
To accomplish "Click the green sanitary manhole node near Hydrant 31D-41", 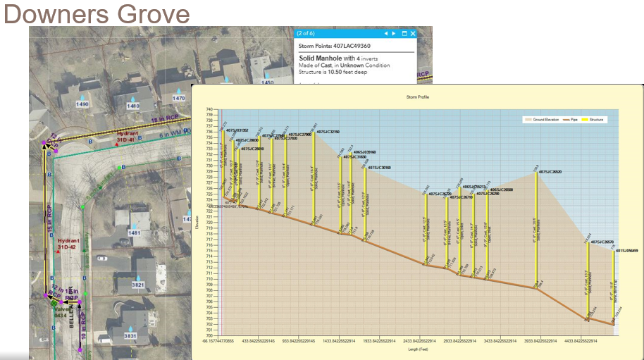I will pyautogui.click(x=119, y=168).
